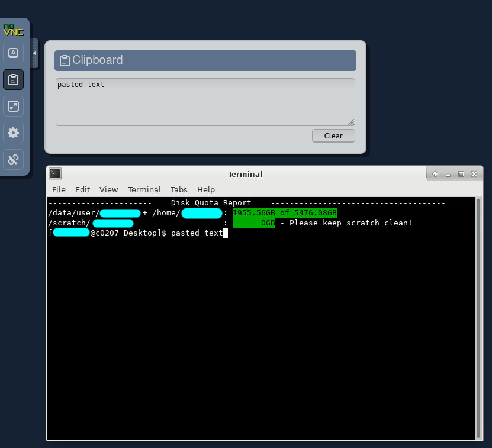Open the View menu in Terminal
492x448 pixels.
(108, 189)
